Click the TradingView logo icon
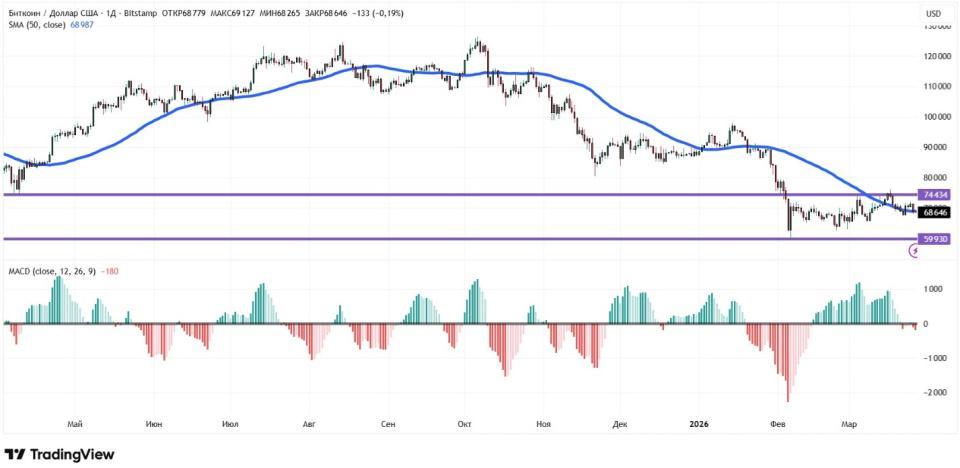The image size is (960, 468). (x=15, y=455)
